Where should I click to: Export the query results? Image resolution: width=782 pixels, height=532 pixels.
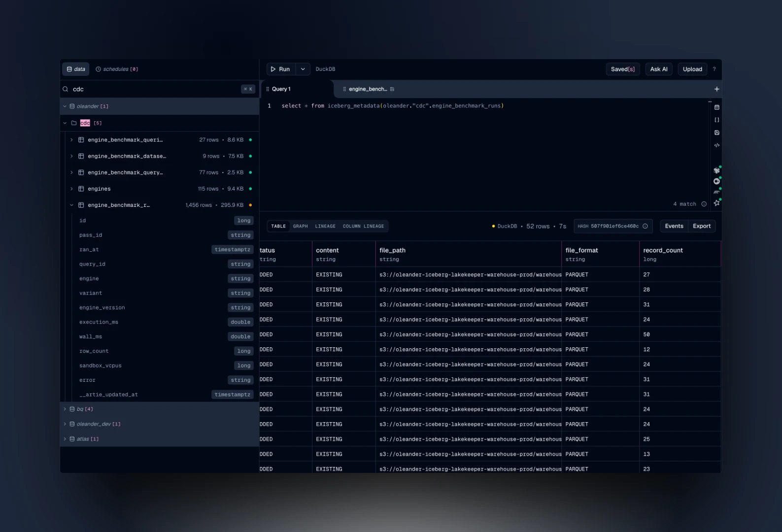point(702,226)
